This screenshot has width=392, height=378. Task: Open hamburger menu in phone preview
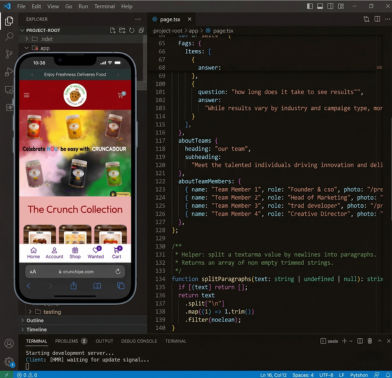[27, 95]
